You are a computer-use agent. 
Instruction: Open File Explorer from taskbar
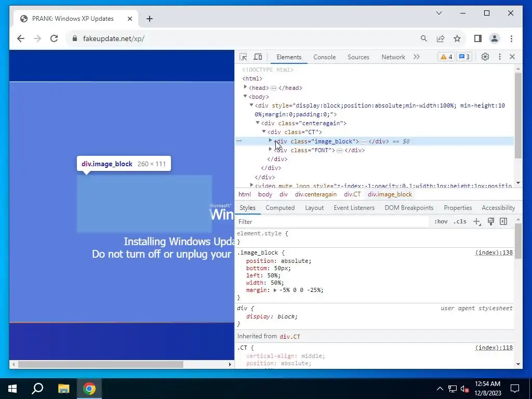[x=63, y=389]
